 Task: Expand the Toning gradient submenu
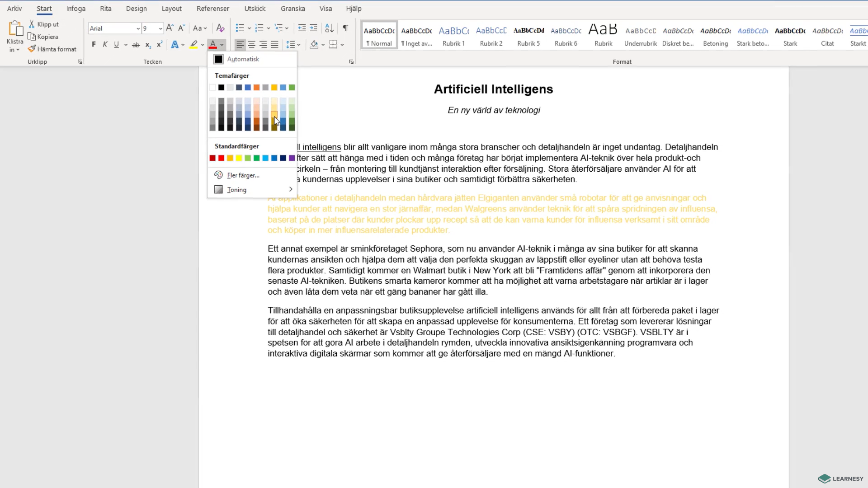(x=252, y=190)
